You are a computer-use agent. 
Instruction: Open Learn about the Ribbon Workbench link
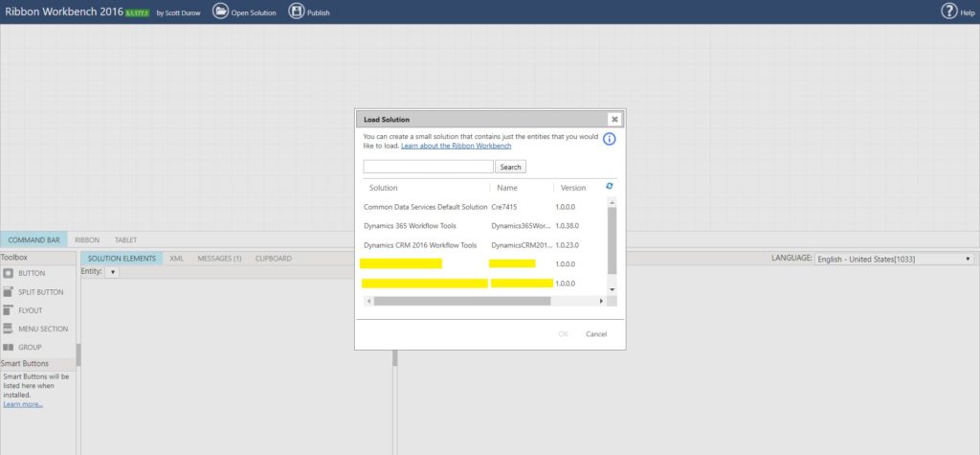pos(457,146)
